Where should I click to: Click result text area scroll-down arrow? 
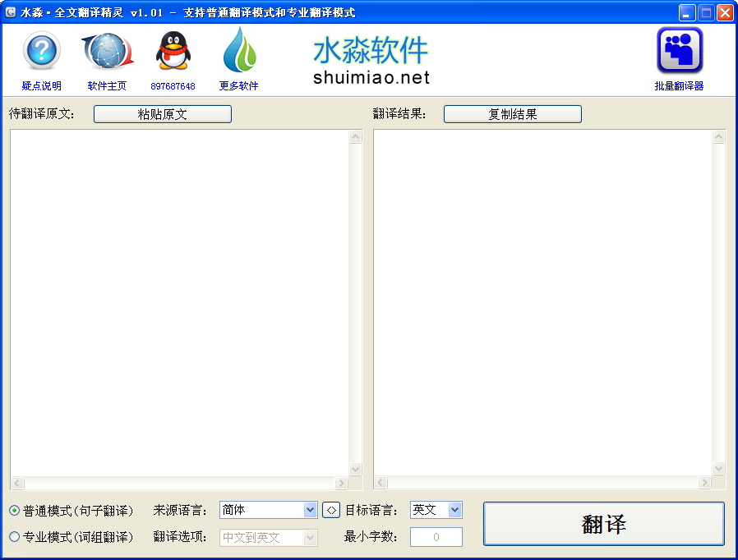pos(719,468)
